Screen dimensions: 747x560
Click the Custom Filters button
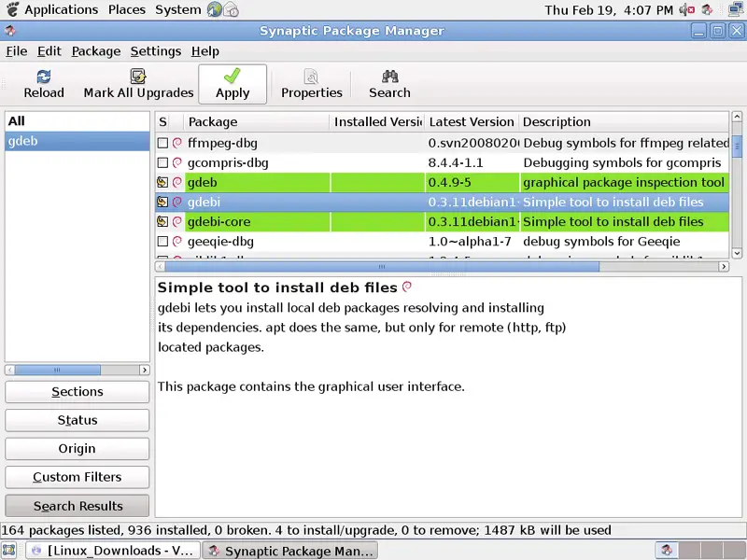click(x=78, y=477)
